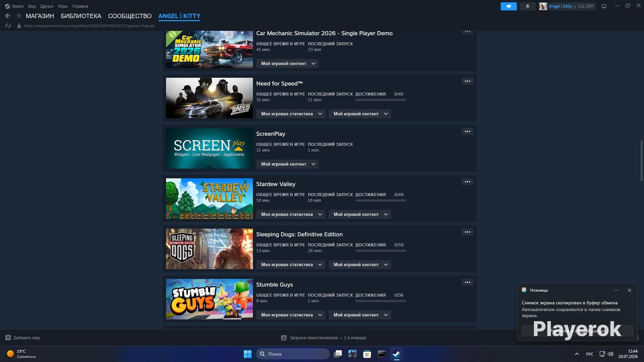This screenshot has width=644, height=362.
Task: Open the Stumble Guys title link
Action: click(x=275, y=285)
